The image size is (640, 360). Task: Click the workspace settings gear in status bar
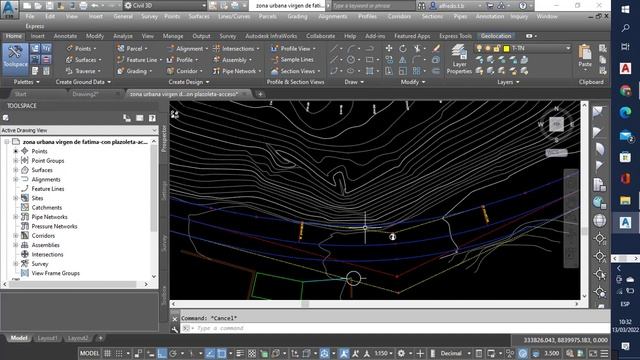(x=401, y=353)
